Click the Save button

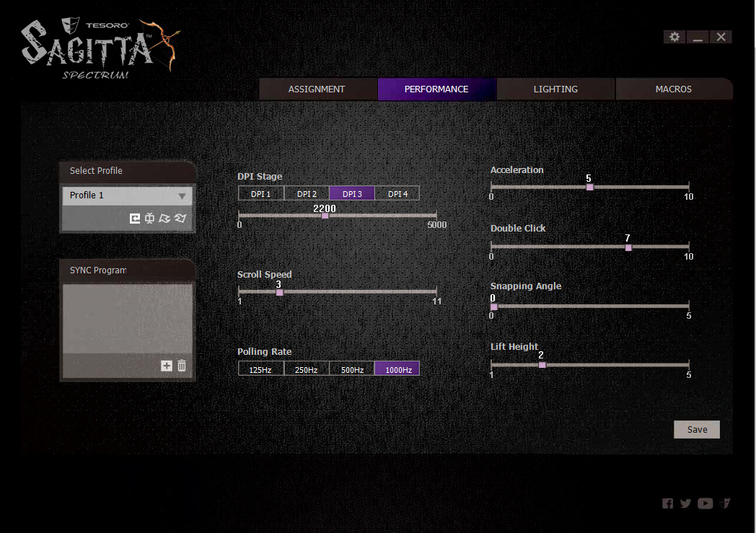(697, 429)
